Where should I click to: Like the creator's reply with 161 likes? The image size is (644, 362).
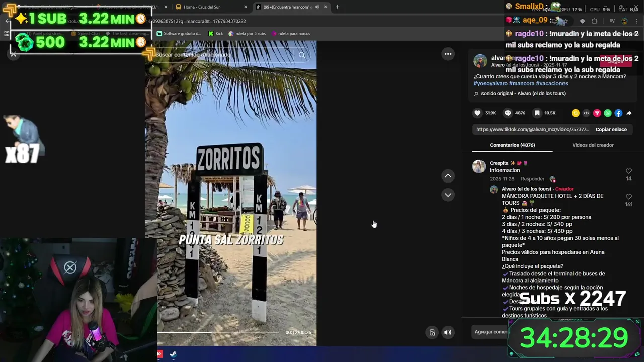(628, 197)
